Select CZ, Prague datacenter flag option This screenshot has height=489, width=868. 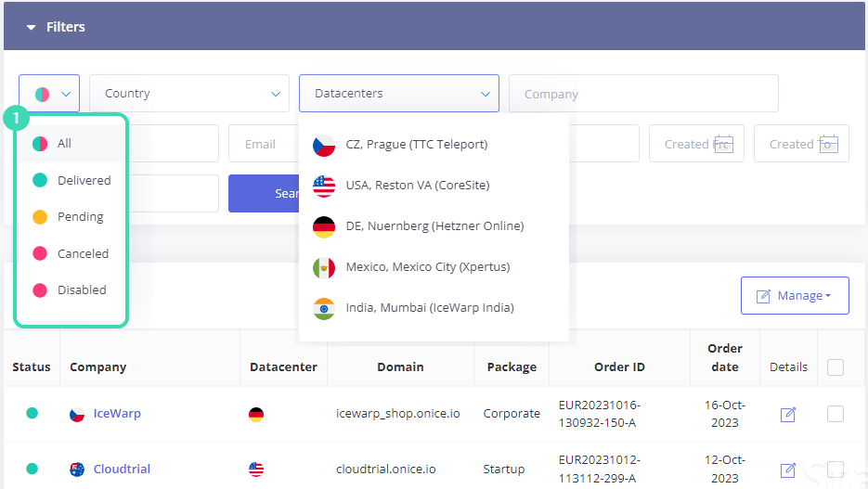(x=324, y=145)
